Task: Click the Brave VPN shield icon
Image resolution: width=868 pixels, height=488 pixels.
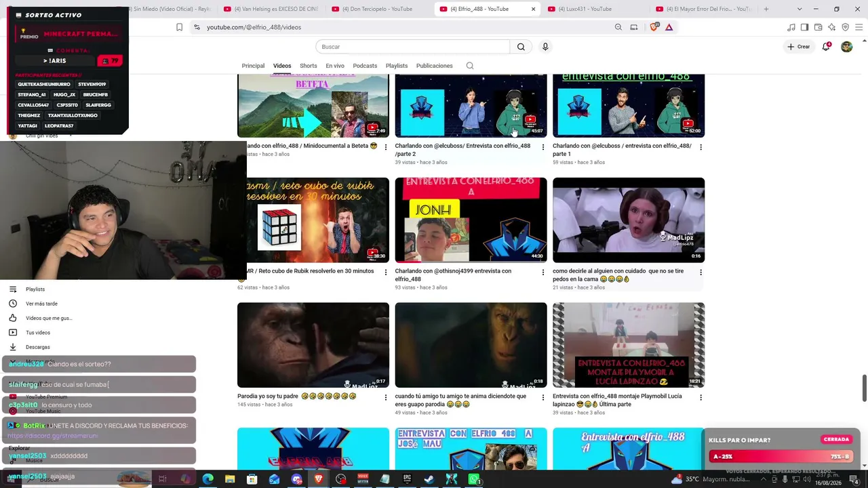Action: coord(845,27)
